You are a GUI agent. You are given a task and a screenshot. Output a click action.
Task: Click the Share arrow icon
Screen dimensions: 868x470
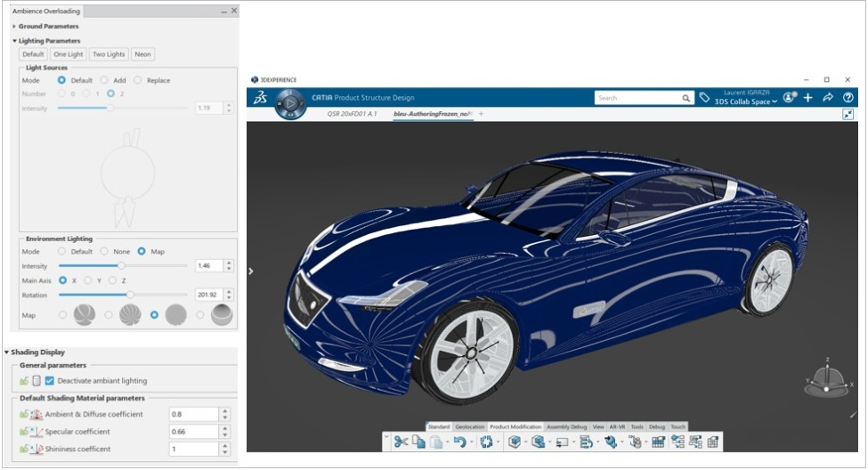828,98
